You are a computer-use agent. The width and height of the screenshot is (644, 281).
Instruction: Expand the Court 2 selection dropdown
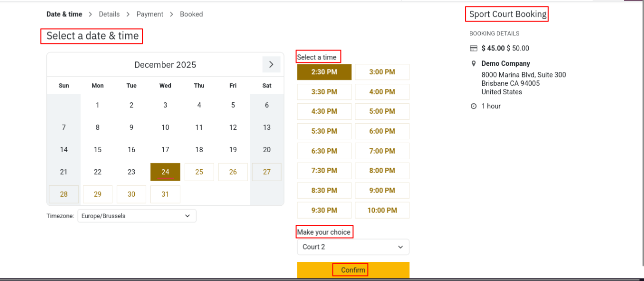[x=352, y=247]
